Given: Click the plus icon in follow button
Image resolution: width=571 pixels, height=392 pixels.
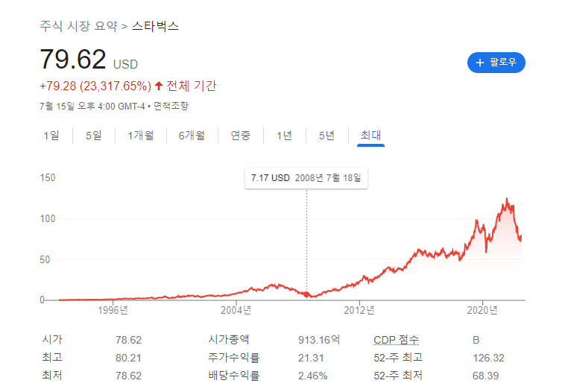Looking at the screenshot, I should tap(480, 63).
